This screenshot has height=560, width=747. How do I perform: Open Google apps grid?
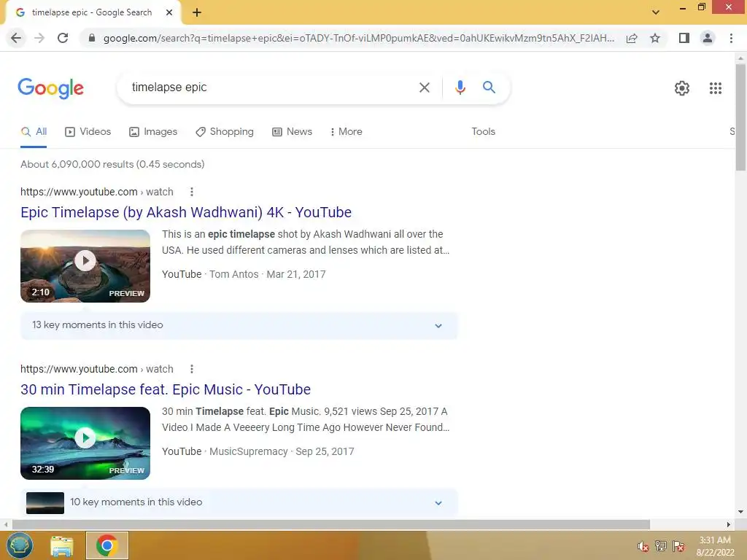(715, 88)
